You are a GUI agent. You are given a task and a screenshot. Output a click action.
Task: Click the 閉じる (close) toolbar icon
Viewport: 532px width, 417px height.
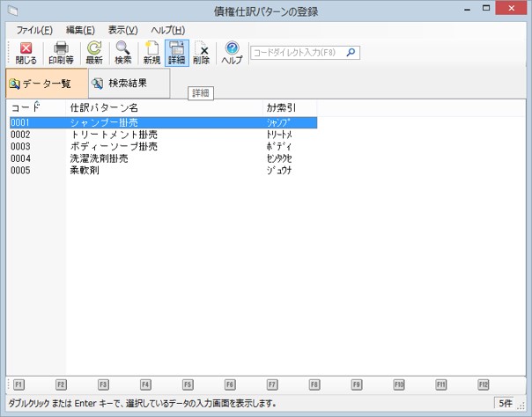[26, 53]
